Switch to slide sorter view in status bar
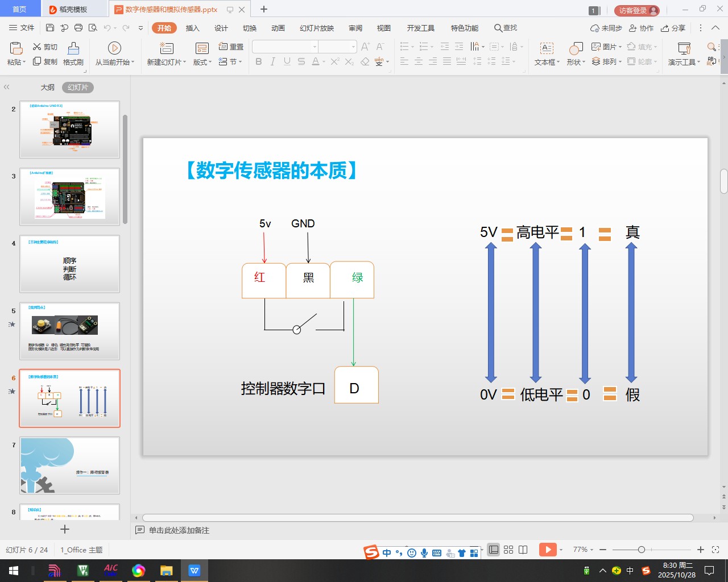Viewport: 728px width, 582px height. click(x=508, y=550)
